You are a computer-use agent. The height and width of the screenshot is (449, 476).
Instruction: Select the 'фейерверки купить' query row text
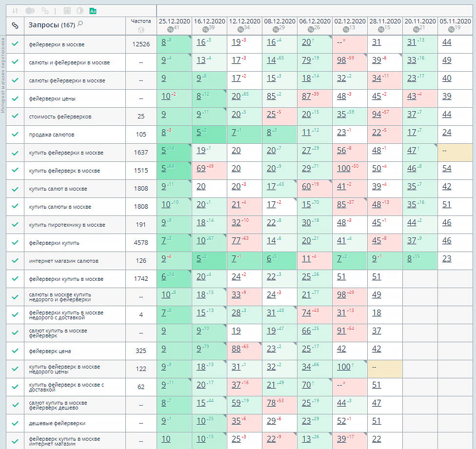pyautogui.click(x=54, y=243)
